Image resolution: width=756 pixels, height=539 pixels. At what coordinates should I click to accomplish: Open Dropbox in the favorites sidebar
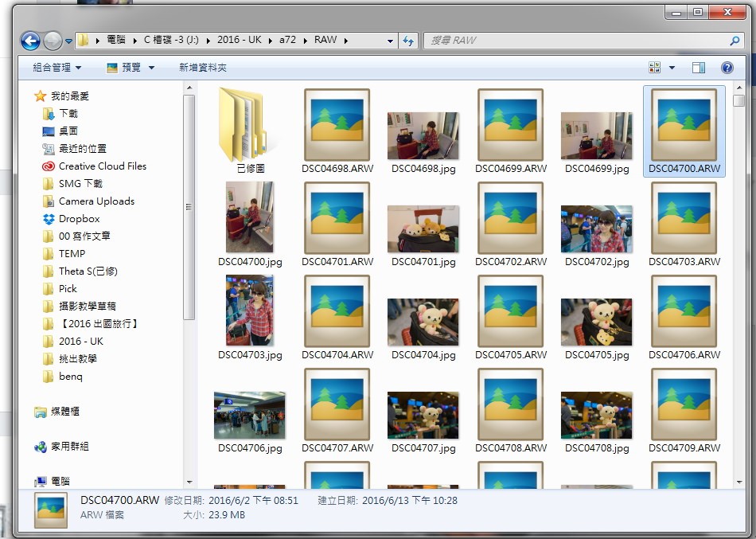pyautogui.click(x=79, y=219)
